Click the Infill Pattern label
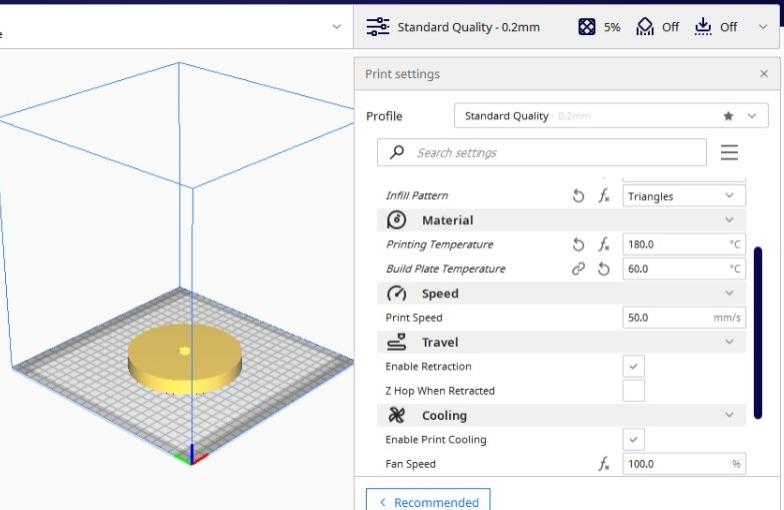This screenshot has height=510, width=784. (416, 196)
